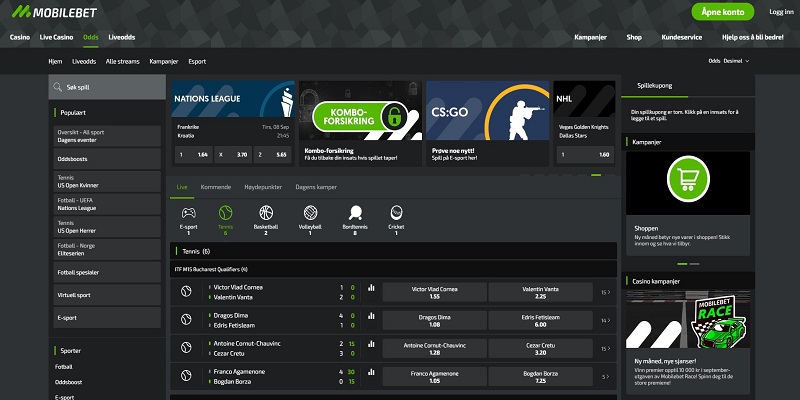This screenshot has width=800, height=400.
Task: Bet on Victor Vlad Cornea at 1.55
Action: 434,292
